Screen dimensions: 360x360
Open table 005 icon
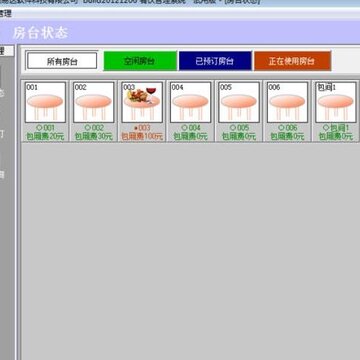tap(239, 102)
